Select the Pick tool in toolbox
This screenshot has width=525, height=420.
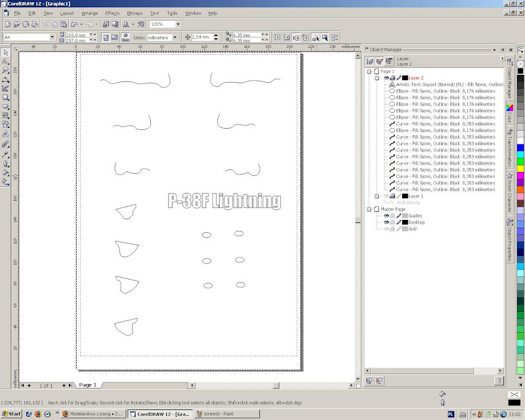tap(5, 52)
